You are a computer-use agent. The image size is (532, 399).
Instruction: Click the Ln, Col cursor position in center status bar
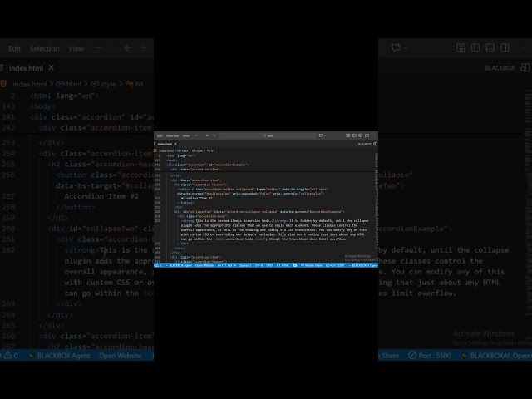coord(227,265)
